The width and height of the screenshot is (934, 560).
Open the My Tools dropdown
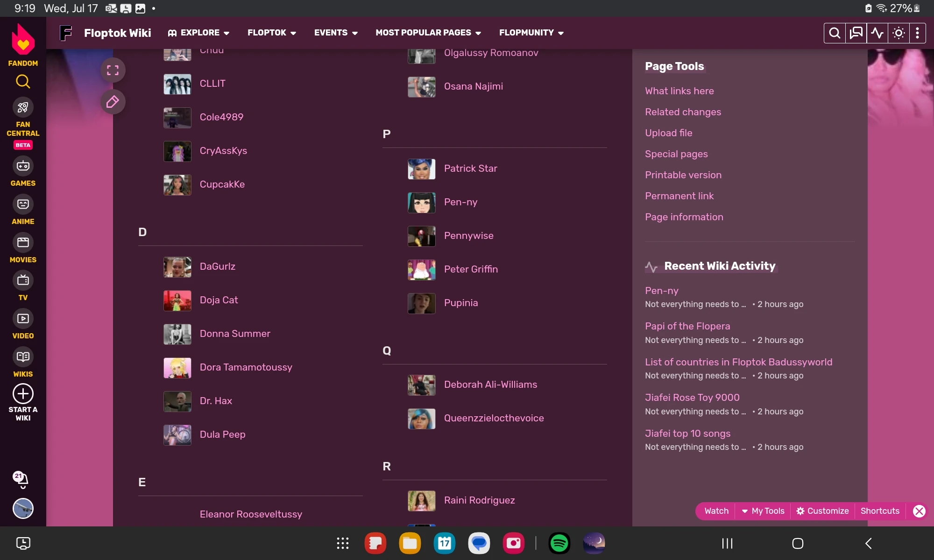[x=763, y=511]
